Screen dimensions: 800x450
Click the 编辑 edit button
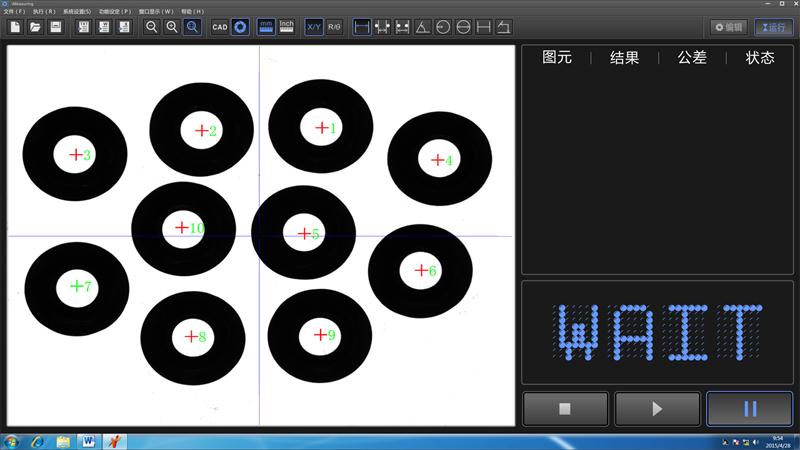[729, 27]
